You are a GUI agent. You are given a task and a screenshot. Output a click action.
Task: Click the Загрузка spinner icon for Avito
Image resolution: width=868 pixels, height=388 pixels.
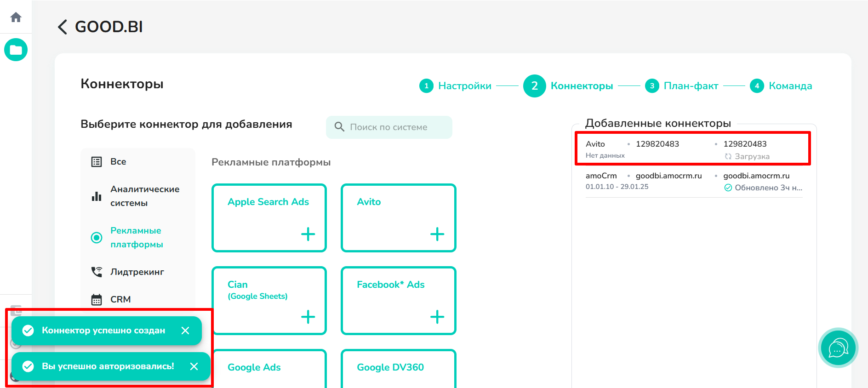pyautogui.click(x=728, y=156)
